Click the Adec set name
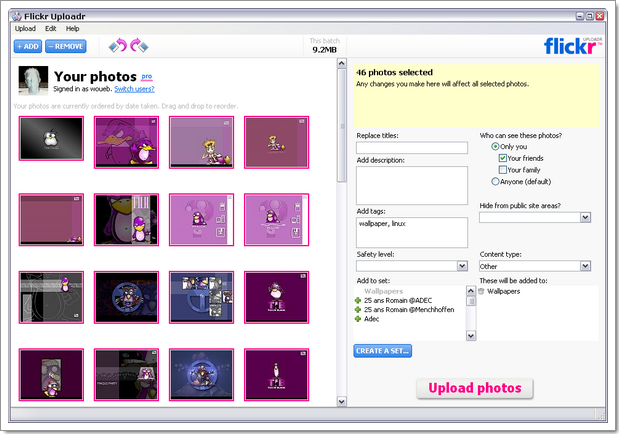This screenshot has width=619, height=434. [x=371, y=319]
